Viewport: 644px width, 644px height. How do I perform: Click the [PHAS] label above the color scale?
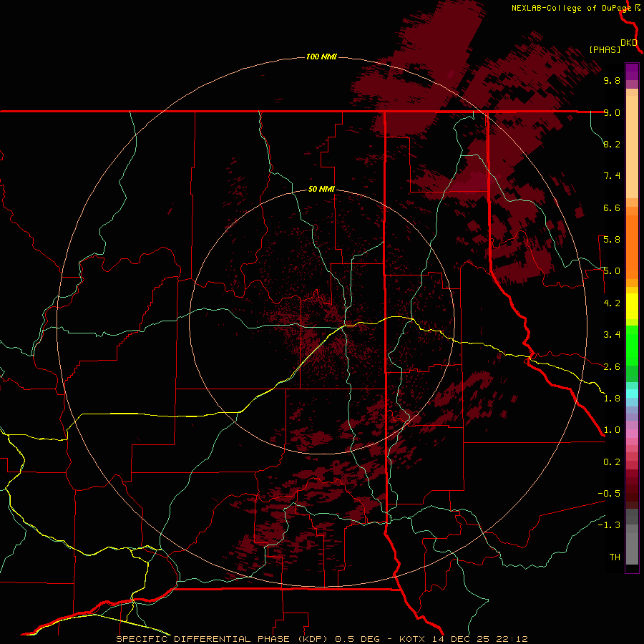coord(605,49)
